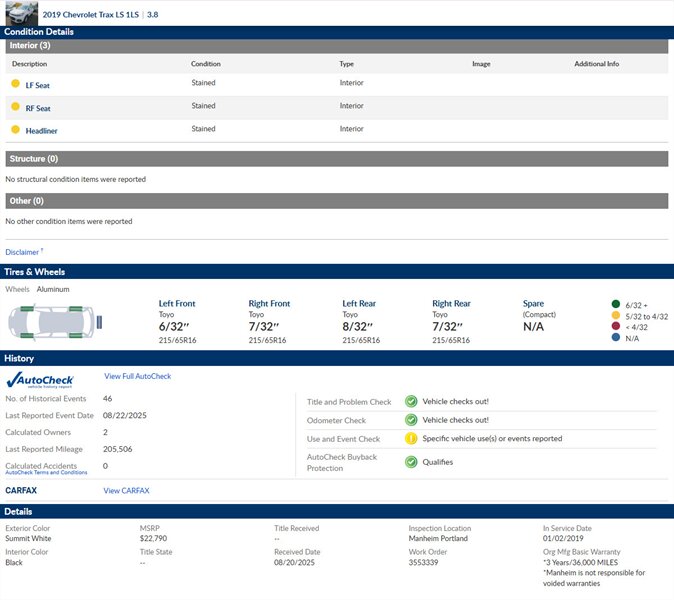Image resolution: width=674 pixels, height=600 pixels.
Task: Click the green check for Odometer Check
Action: click(x=411, y=420)
